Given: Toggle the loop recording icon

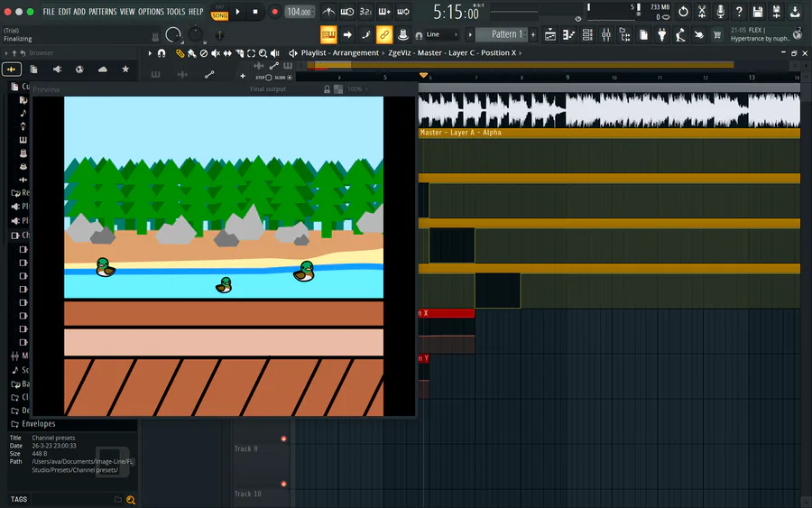Looking at the screenshot, I should coord(403,12).
